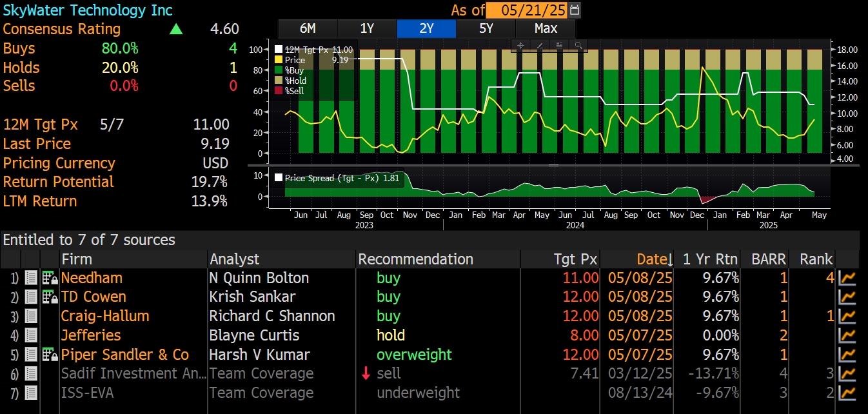Image resolution: width=868 pixels, height=414 pixels.
Task: Select the crosshair tool on the chart toolbar
Action: coord(520,46)
